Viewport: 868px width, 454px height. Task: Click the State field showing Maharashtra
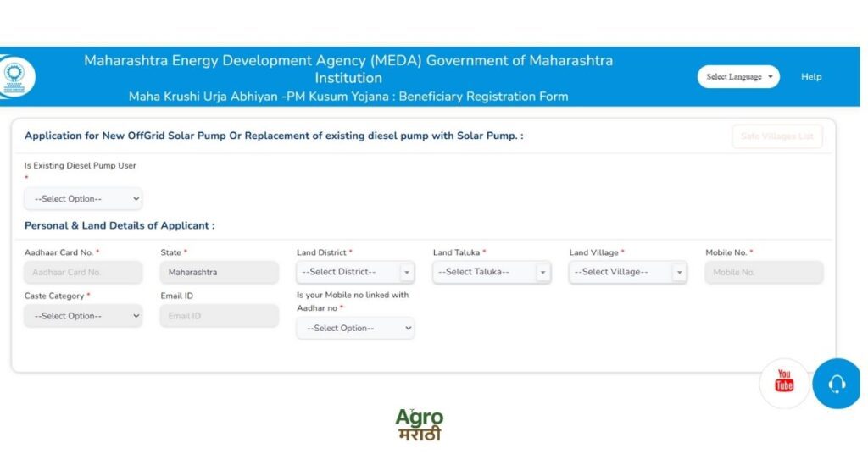(220, 272)
